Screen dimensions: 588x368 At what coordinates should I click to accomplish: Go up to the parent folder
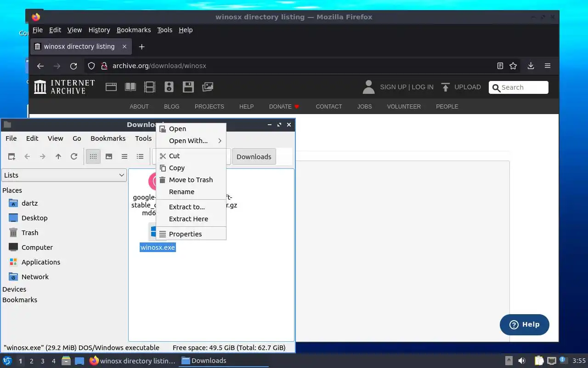(x=58, y=156)
